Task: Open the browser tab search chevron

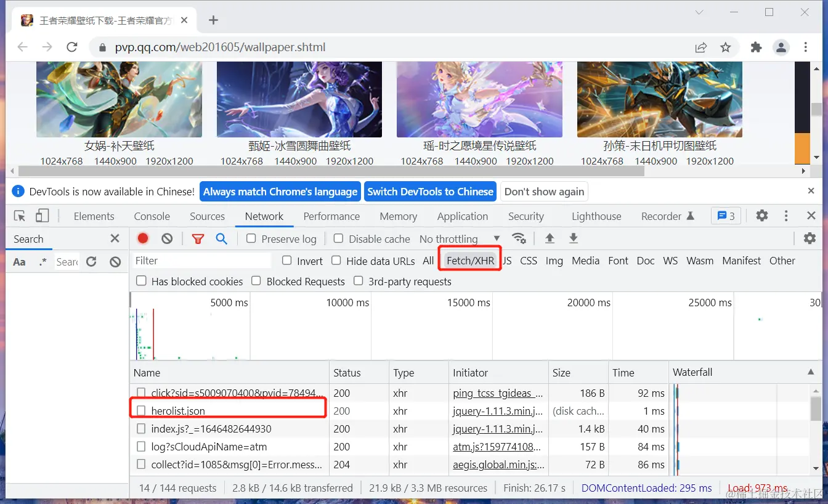Action: (699, 12)
